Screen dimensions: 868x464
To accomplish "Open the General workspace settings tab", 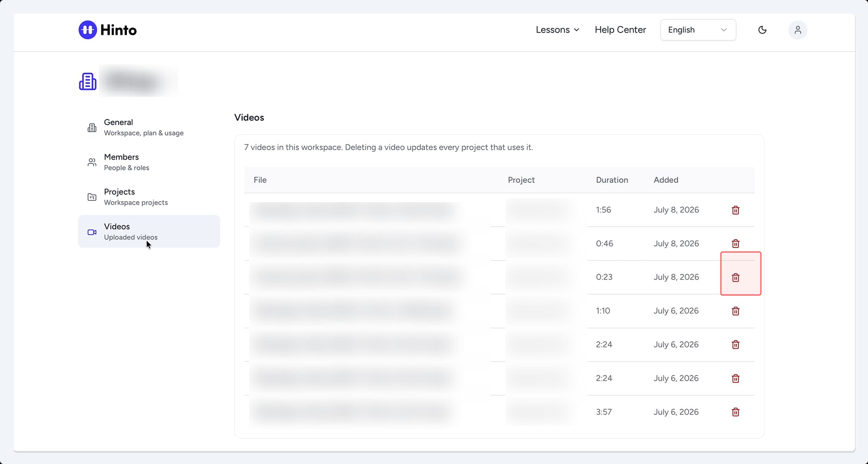I will click(x=149, y=127).
